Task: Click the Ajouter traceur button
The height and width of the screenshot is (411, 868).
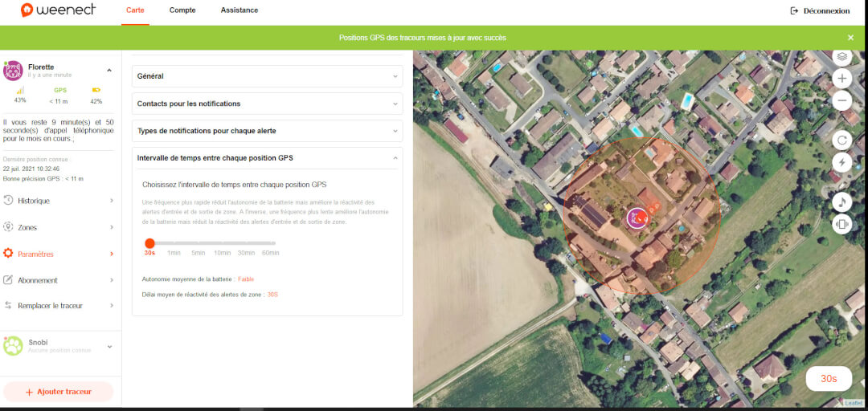Action: (58, 392)
